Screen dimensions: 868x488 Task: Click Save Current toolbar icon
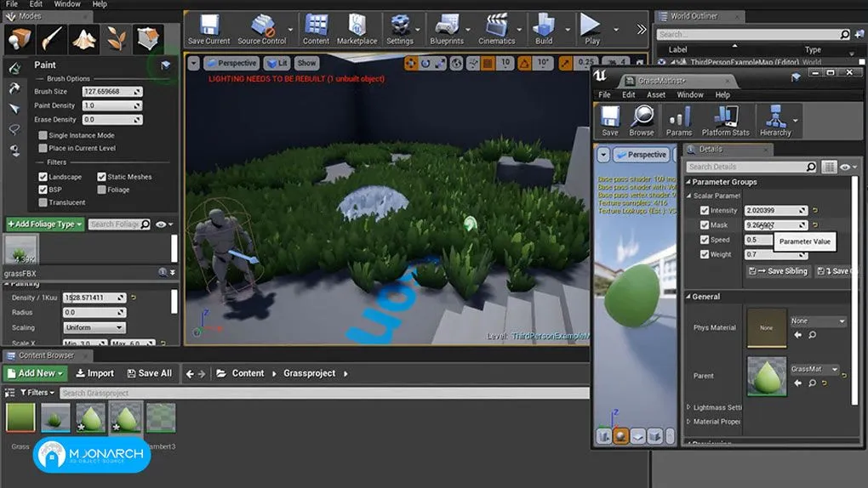(x=208, y=29)
